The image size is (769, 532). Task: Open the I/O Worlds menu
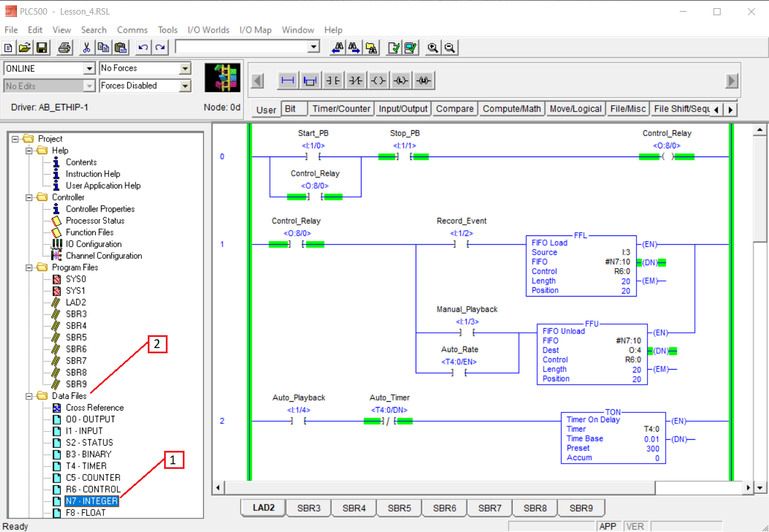[208, 30]
